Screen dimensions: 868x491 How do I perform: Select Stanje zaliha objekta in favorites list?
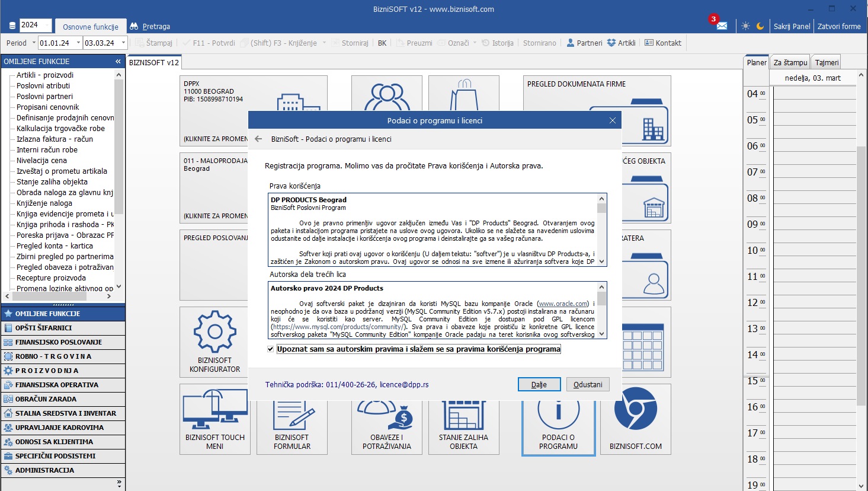tap(52, 182)
